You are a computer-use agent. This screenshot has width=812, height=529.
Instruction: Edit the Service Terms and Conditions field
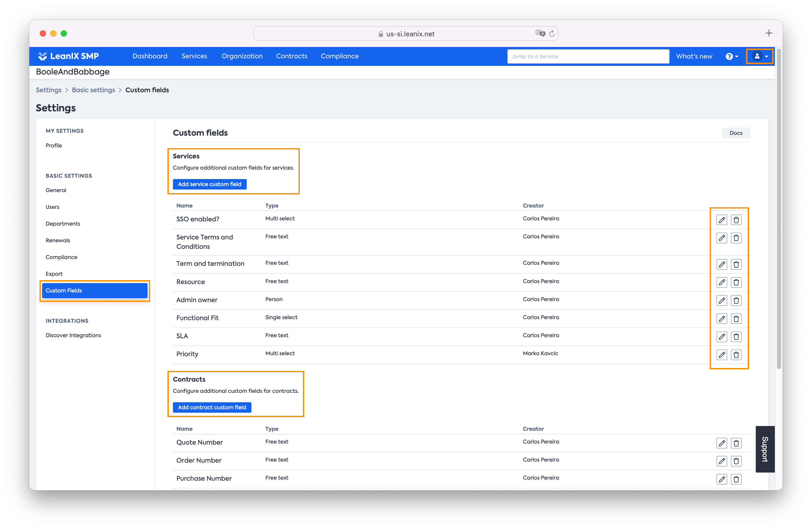[x=721, y=238]
